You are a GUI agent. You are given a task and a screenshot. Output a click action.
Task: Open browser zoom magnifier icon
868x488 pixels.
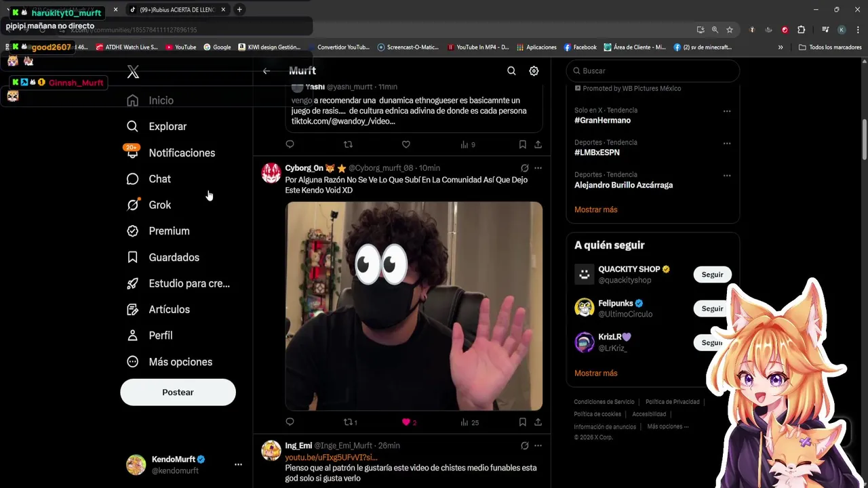click(715, 30)
